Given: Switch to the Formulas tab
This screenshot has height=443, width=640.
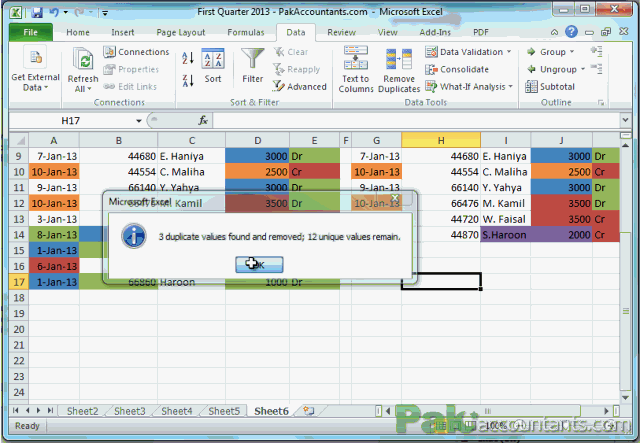Looking at the screenshot, I should click(x=246, y=32).
